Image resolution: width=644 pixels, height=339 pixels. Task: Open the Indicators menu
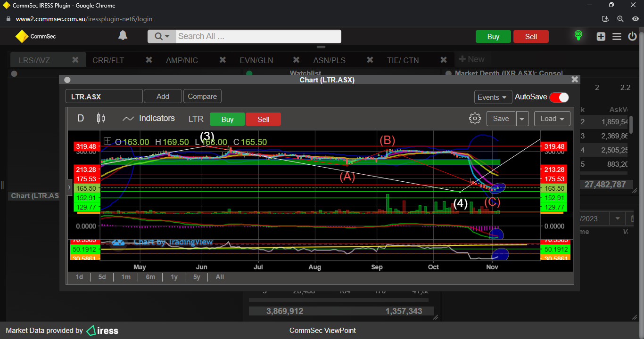click(149, 118)
